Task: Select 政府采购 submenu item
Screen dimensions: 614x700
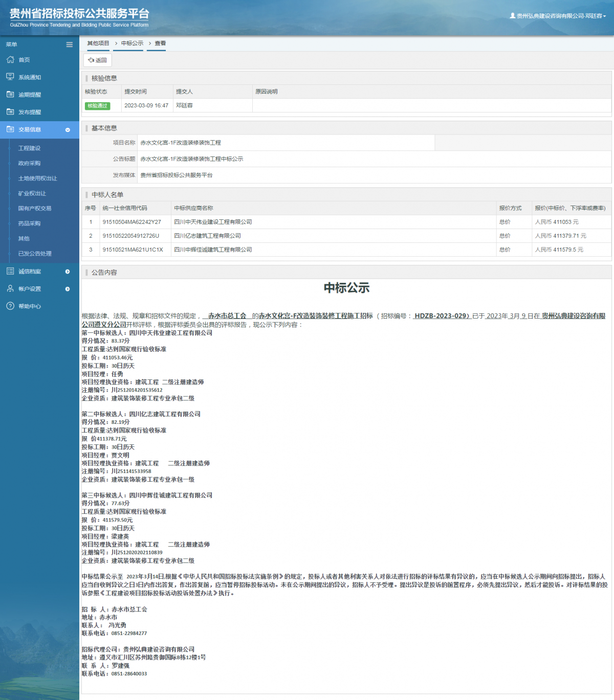Action: (x=29, y=163)
